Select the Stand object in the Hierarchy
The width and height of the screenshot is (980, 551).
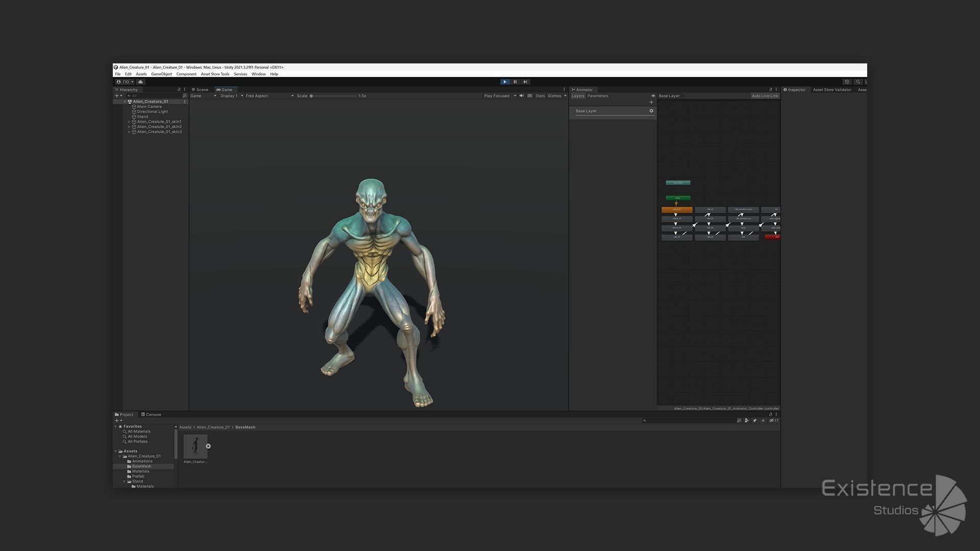point(142,117)
